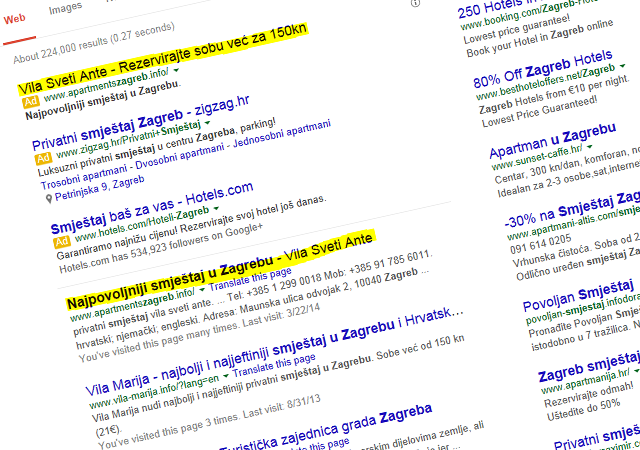
Task: Open dropdown arrow after www.zigzag.hr/Privatni+Smještaj
Action: (x=207, y=123)
